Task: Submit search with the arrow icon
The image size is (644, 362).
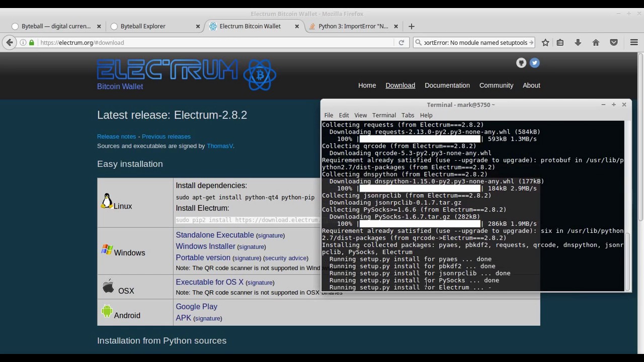Action: point(531,43)
